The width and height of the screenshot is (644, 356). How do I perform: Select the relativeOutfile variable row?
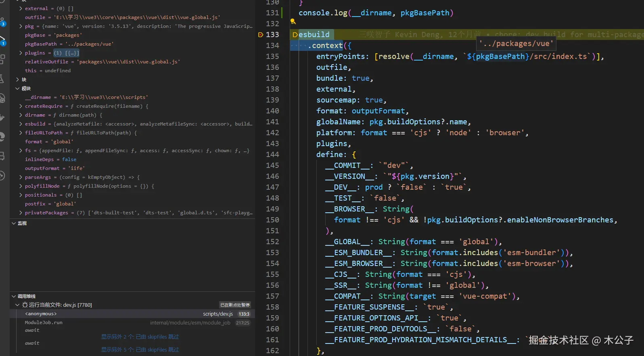[132, 62]
